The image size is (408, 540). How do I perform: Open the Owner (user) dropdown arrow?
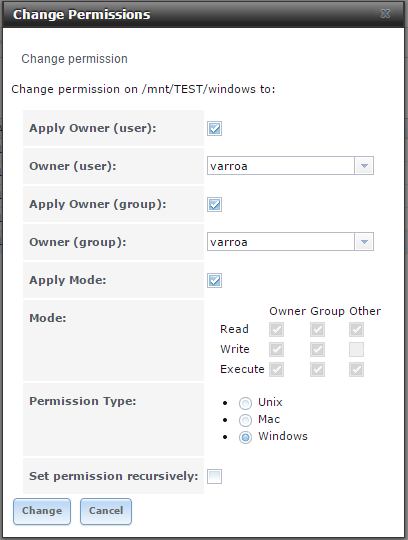point(364,166)
